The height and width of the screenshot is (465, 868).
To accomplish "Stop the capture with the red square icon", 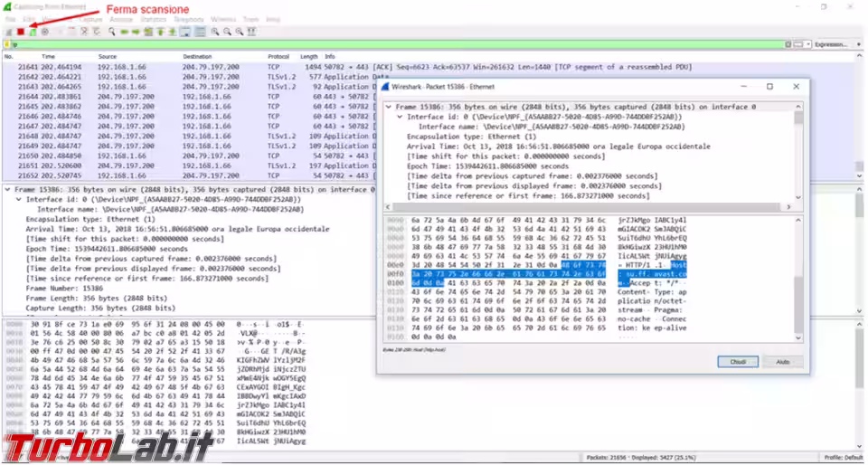I will click(x=20, y=31).
